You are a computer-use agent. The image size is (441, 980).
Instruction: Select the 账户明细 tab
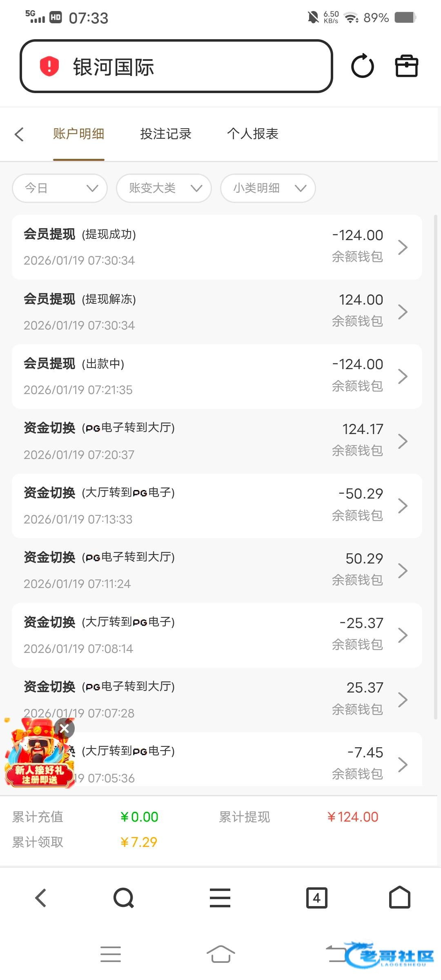pos(79,134)
